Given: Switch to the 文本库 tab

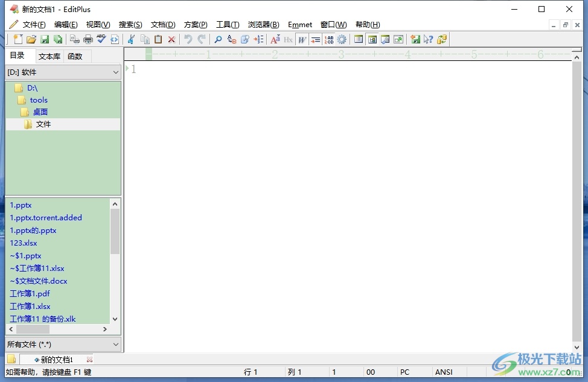Looking at the screenshot, I should (x=49, y=57).
